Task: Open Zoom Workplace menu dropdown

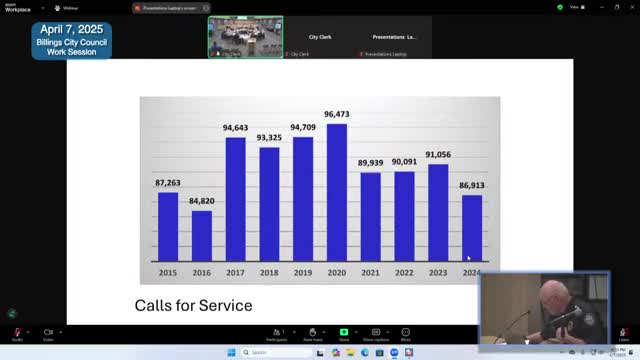Action: point(42,8)
